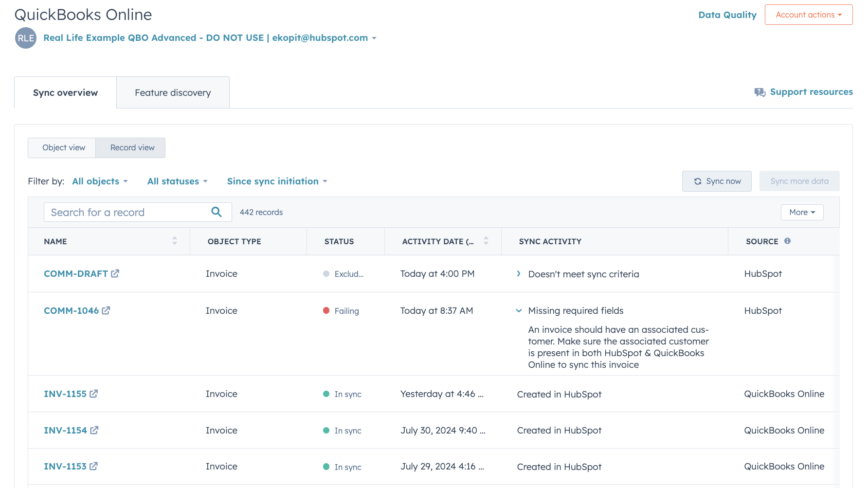Open the All statuses filter
868x488 pixels.
tap(177, 181)
